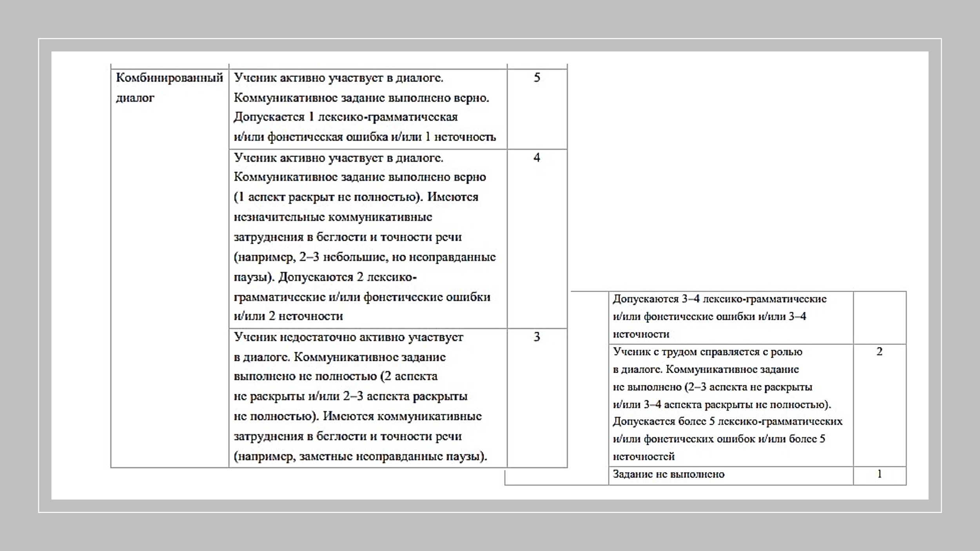Click line 'не выполнено (2–3 аспекта не раскрыты'
Screen dimensions: 980x551
click(712, 387)
